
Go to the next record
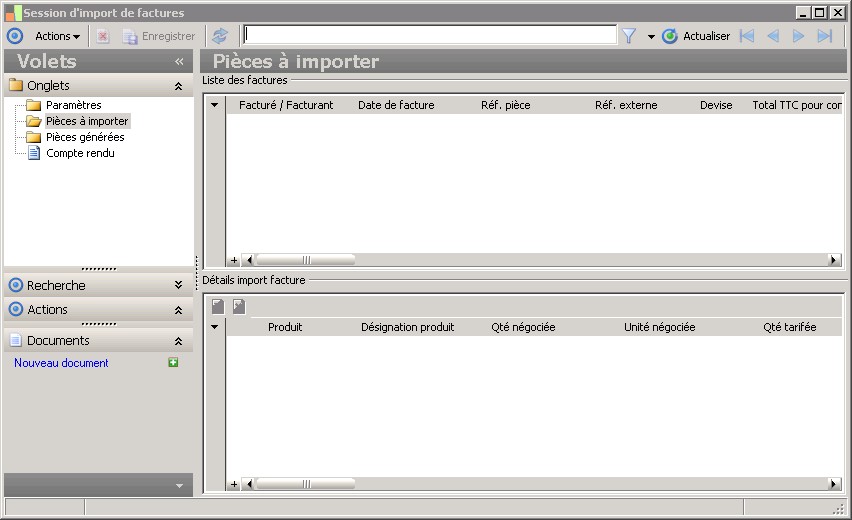point(799,36)
